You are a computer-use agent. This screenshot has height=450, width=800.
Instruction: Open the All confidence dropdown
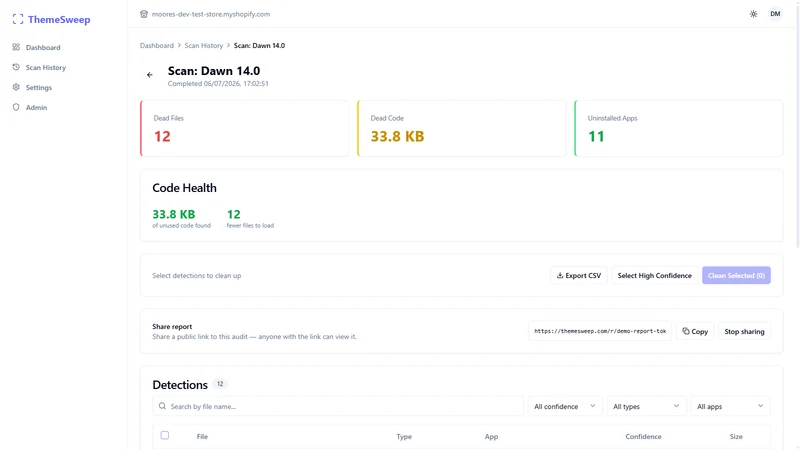pyautogui.click(x=565, y=406)
